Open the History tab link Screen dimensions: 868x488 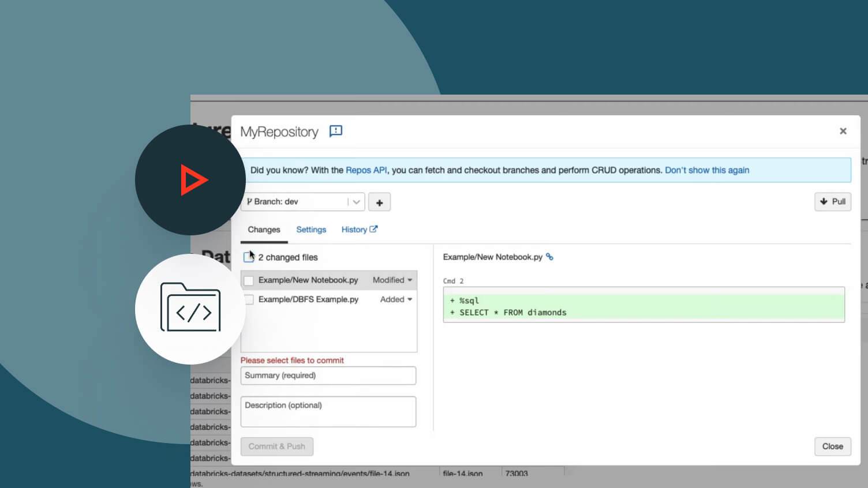[x=359, y=230]
